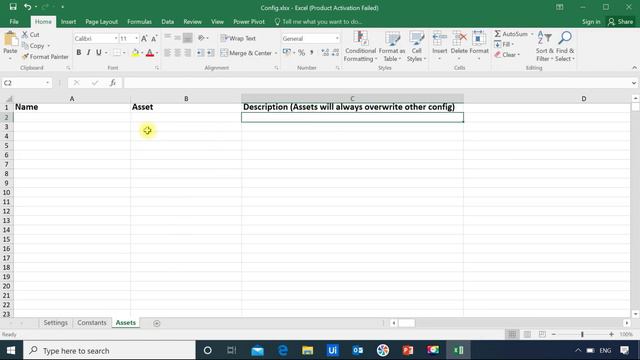Toggle Italic formatting
The image size is (640, 360).
pos(88,52)
